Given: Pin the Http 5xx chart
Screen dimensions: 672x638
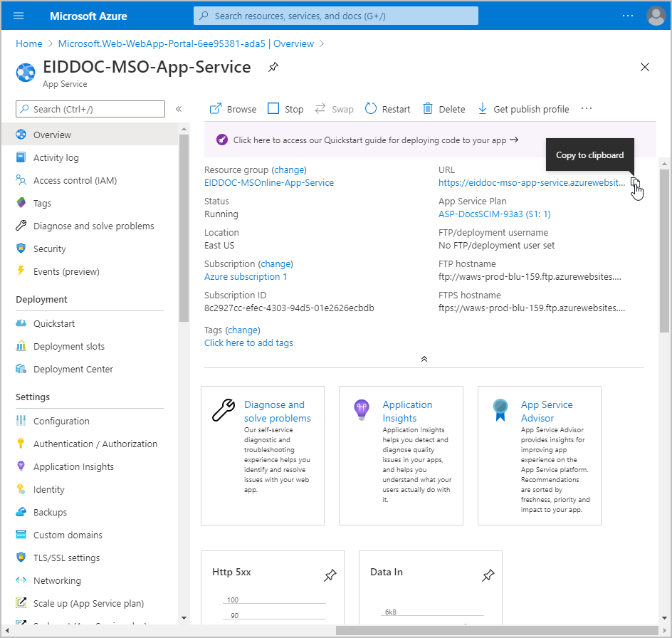Looking at the screenshot, I should tap(330, 575).
